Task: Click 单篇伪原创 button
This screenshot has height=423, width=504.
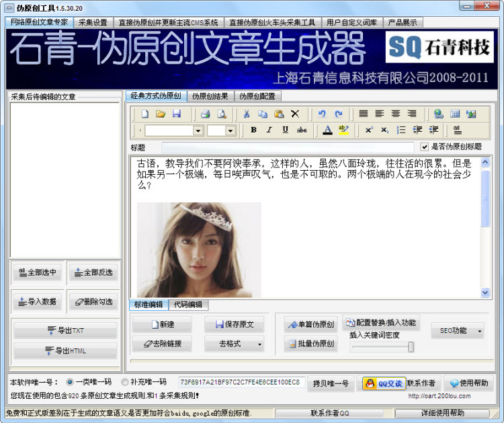Action: pyautogui.click(x=311, y=324)
